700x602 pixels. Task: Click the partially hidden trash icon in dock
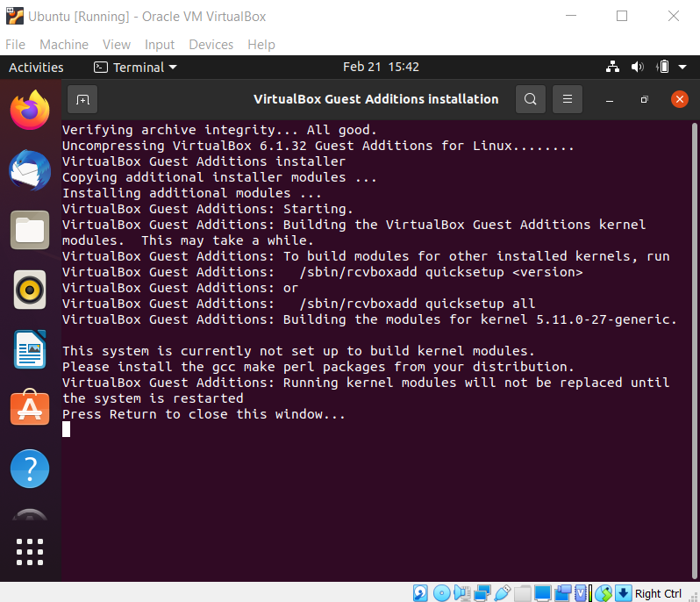30,514
